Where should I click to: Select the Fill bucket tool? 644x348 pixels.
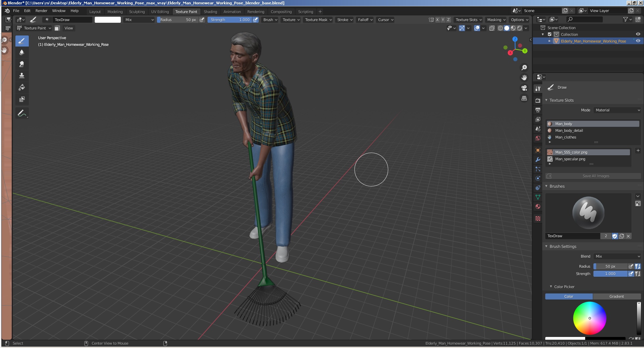pos(22,87)
